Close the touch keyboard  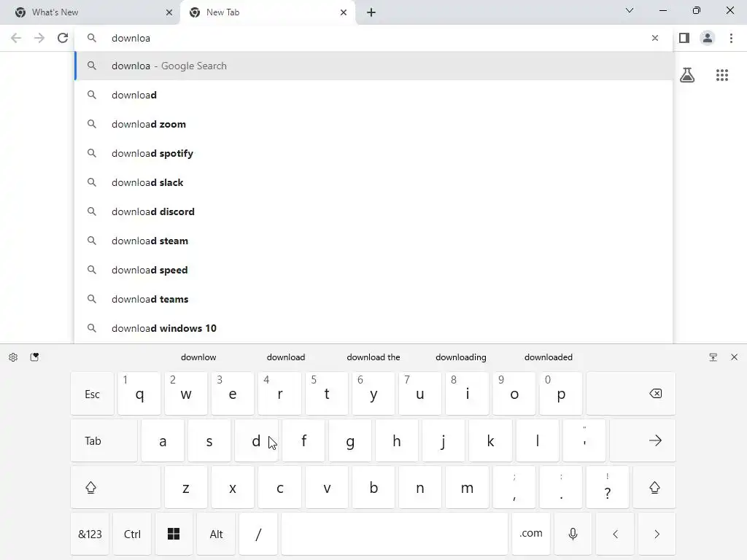[x=734, y=357]
